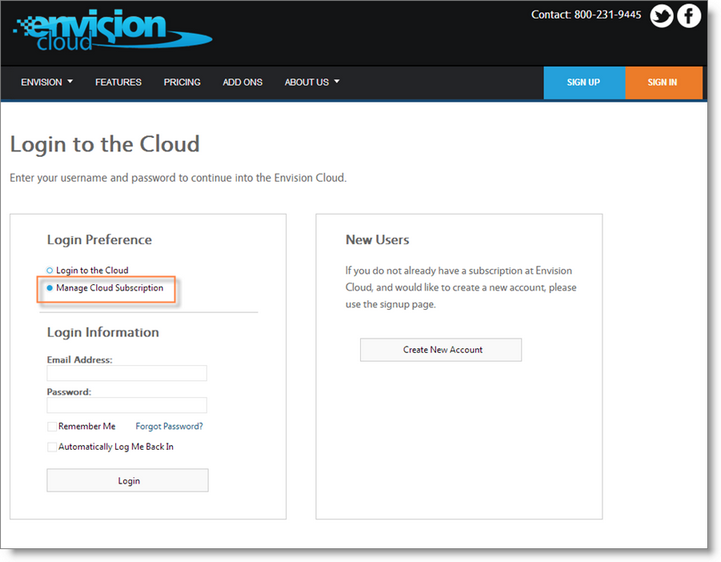Viewport: 721px width, 562px height.
Task: Click the Envision Cloud logo
Action: point(112,30)
